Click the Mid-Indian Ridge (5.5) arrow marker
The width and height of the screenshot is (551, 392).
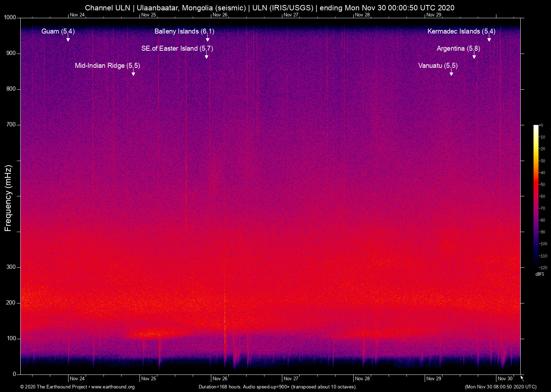133,73
